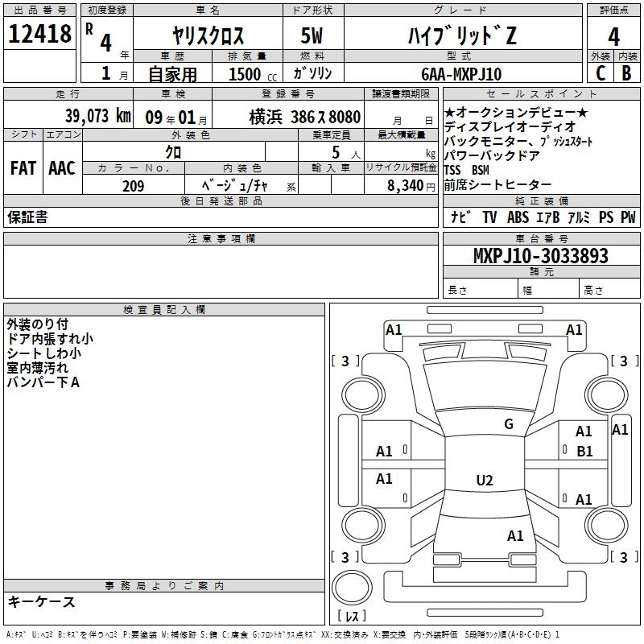The width and height of the screenshot is (644, 644).
Task: Select the vehicle history value 自家用
Action: point(172,74)
